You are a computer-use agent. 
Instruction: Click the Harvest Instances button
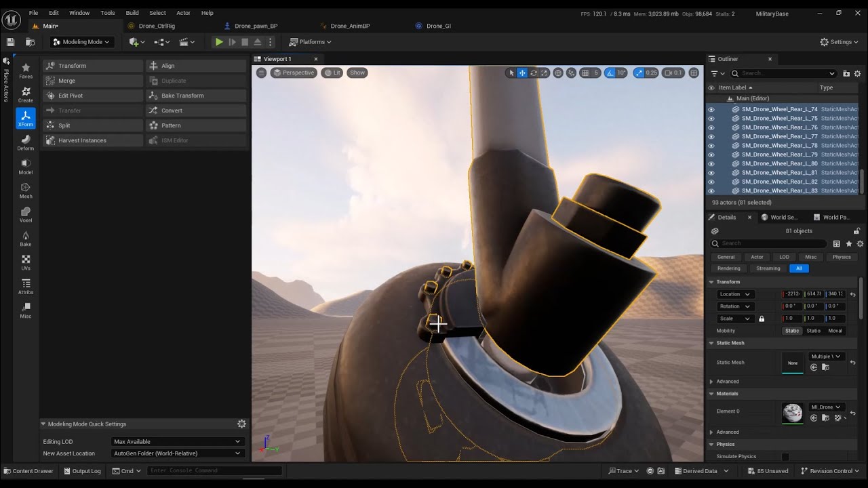pyautogui.click(x=92, y=140)
